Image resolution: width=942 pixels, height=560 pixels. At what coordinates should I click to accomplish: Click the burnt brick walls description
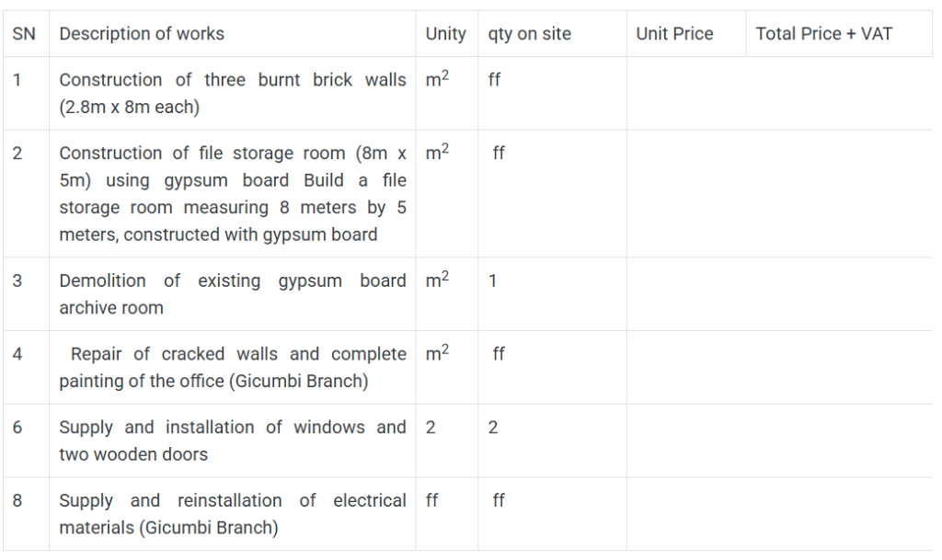tap(232, 93)
